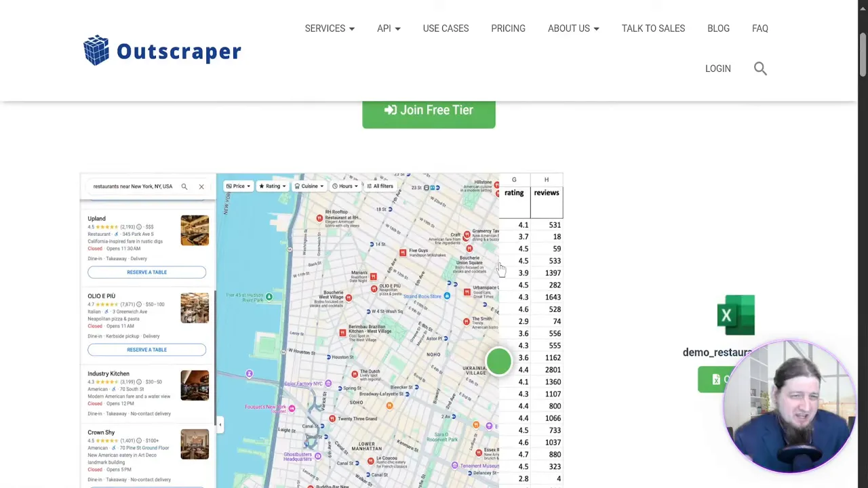Open the Hours filter dropdown
Screen dimensions: 868x488
pyautogui.click(x=345, y=186)
